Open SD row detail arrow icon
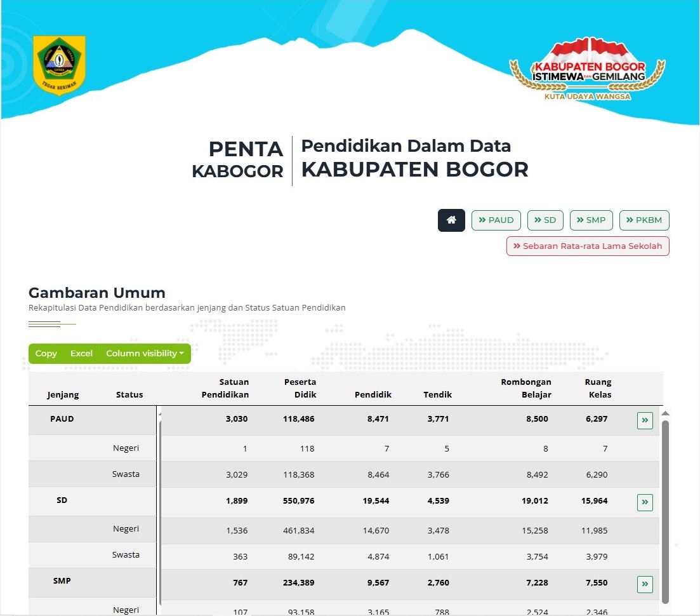This screenshot has height=616, width=700. [x=645, y=502]
